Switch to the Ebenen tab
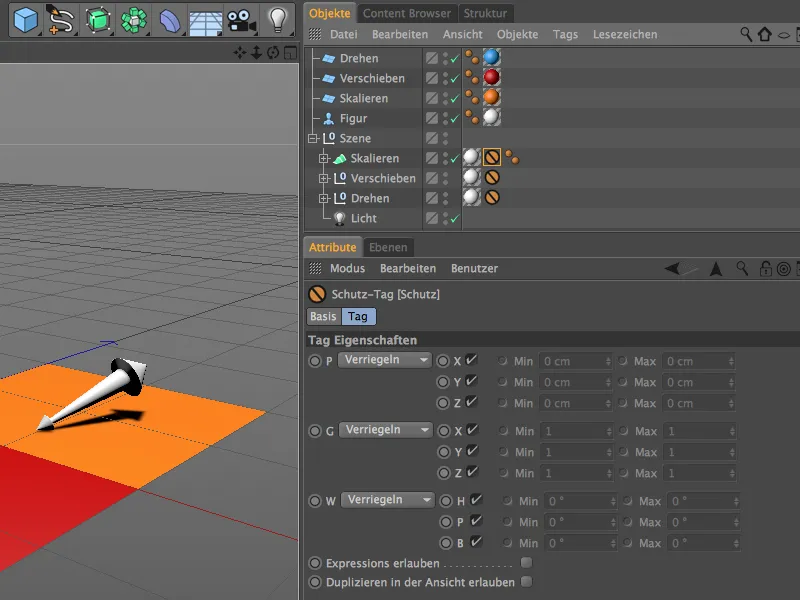This screenshot has width=800, height=600. click(388, 247)
